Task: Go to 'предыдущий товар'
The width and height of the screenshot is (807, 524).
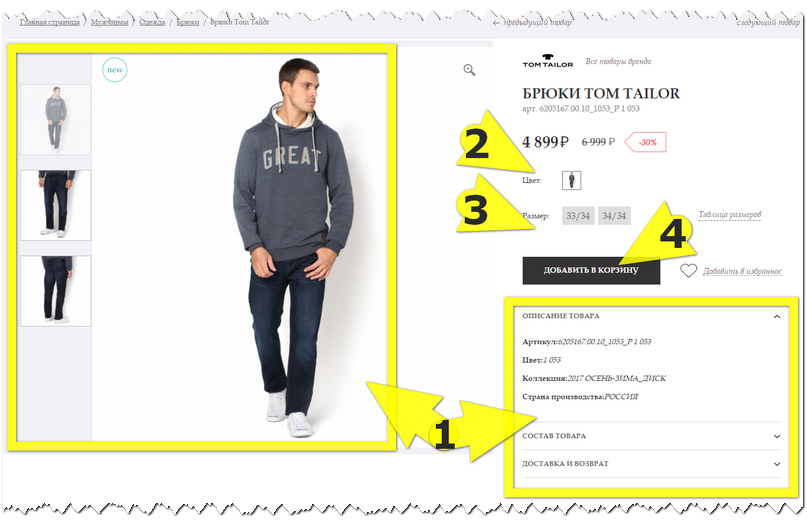Action: pos(532,23)
